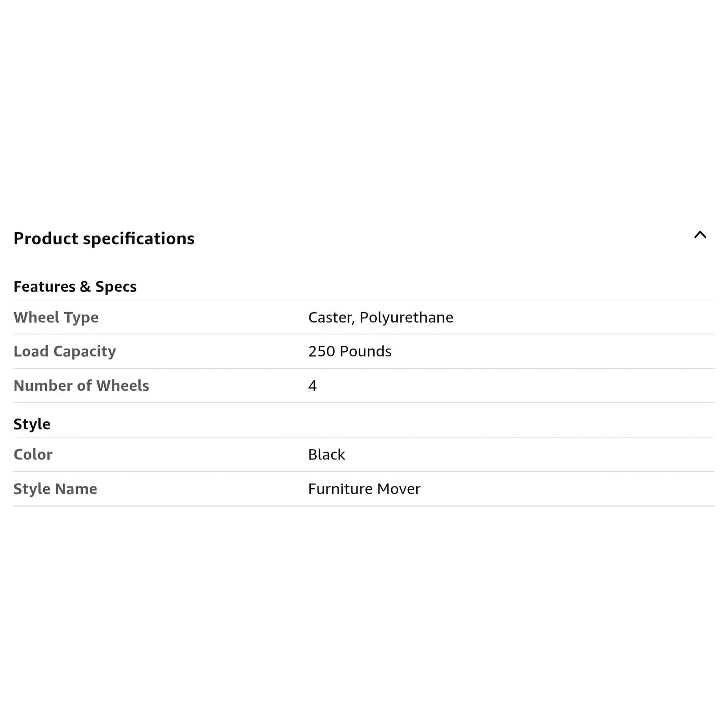Click the standalone Style section heading
728x728 pixels.
(x=32, y=424)
